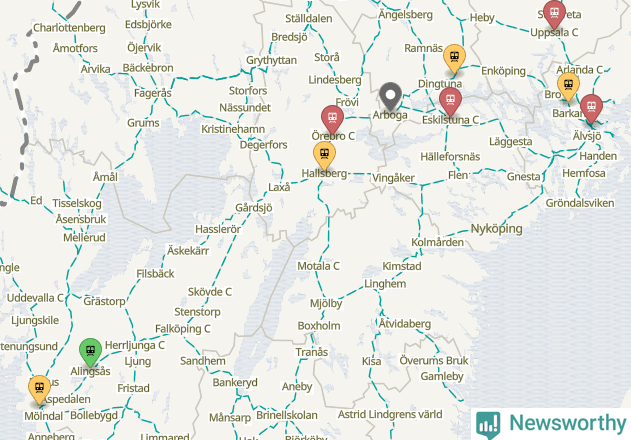The height and width of the screenshot is (440, 631).
Task: Click the Motala C station label
Action: coord(318,266)
